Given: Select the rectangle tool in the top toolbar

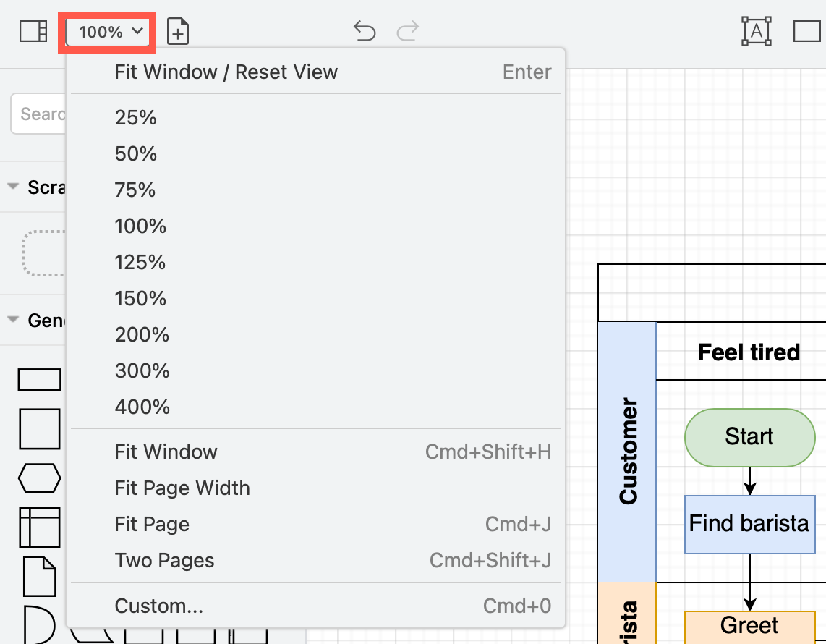Looking at the screenshot, I should (807, 31).
